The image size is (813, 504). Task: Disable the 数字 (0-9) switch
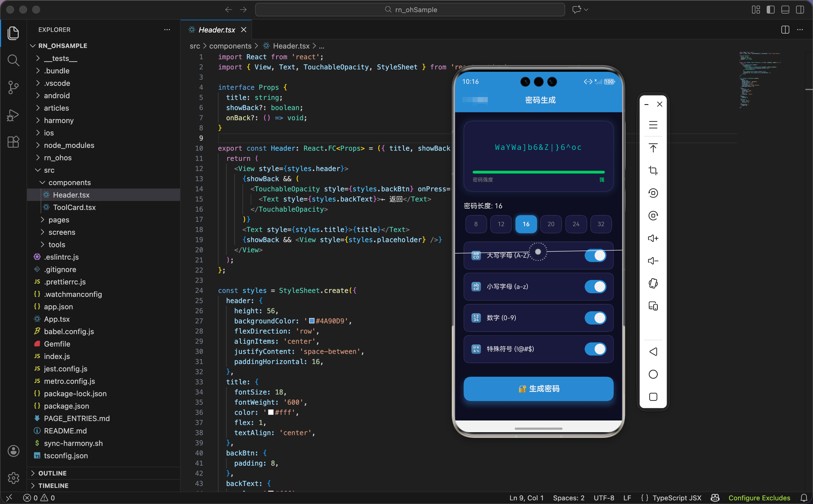pos(595,318)
